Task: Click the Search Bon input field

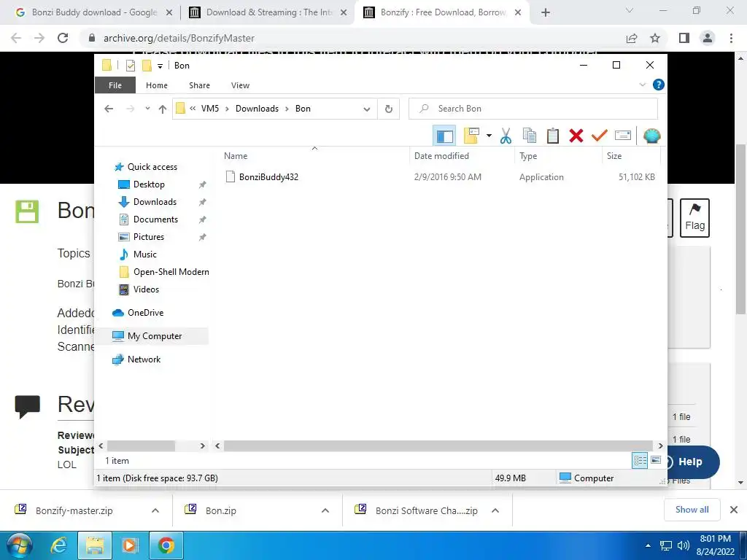Action: coord(533,109)
